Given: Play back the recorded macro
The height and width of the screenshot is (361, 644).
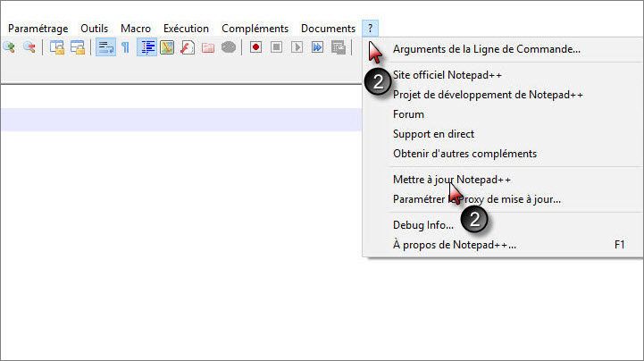Looking at the screenshot, I should [297, 47].
